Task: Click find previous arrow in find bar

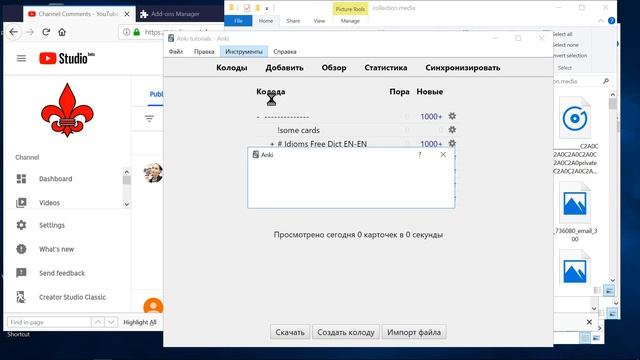Action: (98, 322)
